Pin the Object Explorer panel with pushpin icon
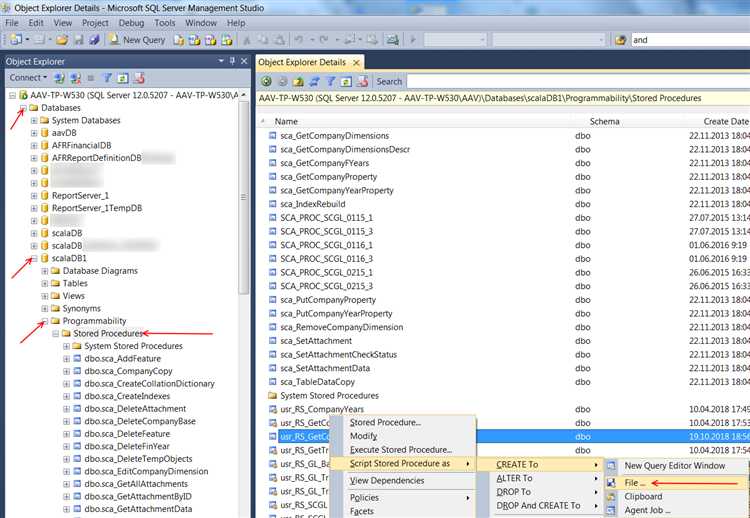 tap(230, 61)
